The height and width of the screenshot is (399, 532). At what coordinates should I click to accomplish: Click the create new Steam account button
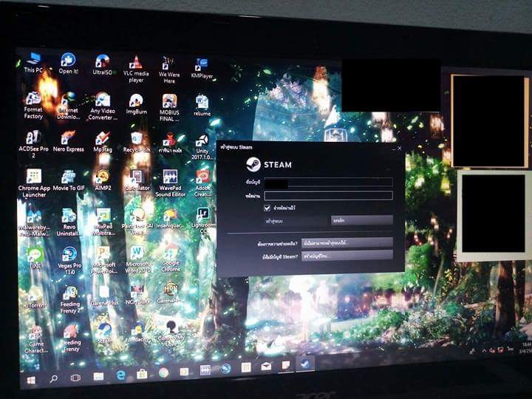pos(347,256)
